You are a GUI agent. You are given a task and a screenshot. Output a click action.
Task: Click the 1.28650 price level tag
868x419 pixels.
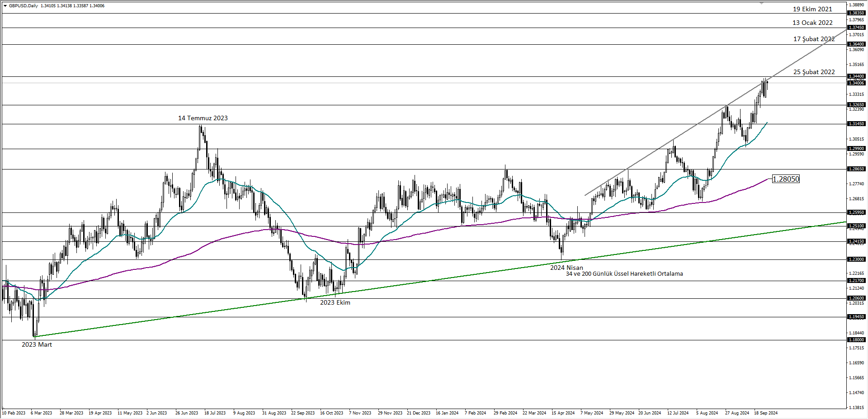(x=856, y=169)
